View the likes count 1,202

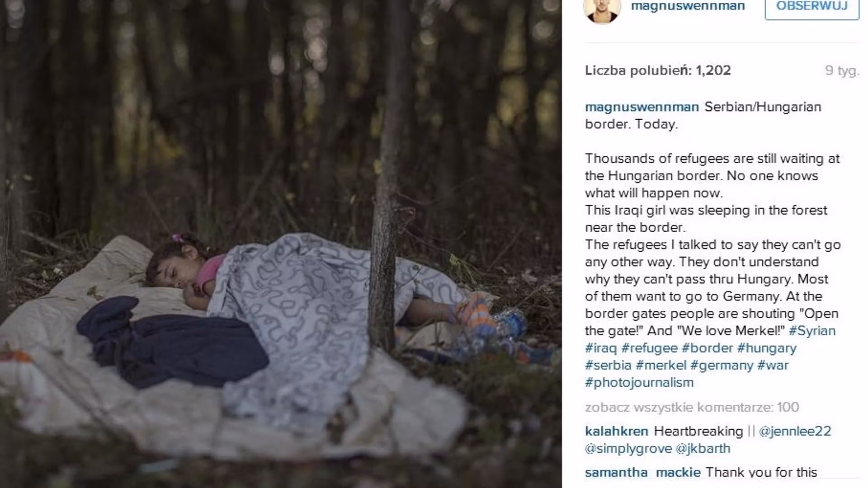pyautogui.click(x=658, y=70)
